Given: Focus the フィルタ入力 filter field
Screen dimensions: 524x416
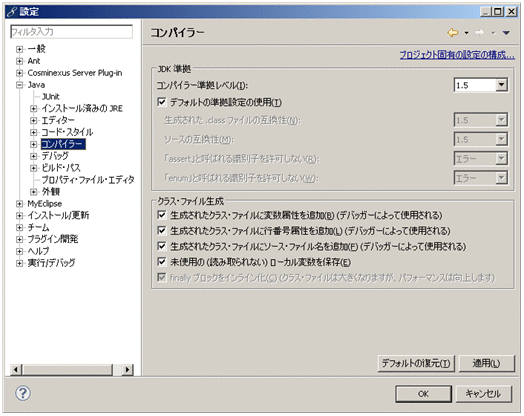Looking at the screenshot, I should click(72, 32).
